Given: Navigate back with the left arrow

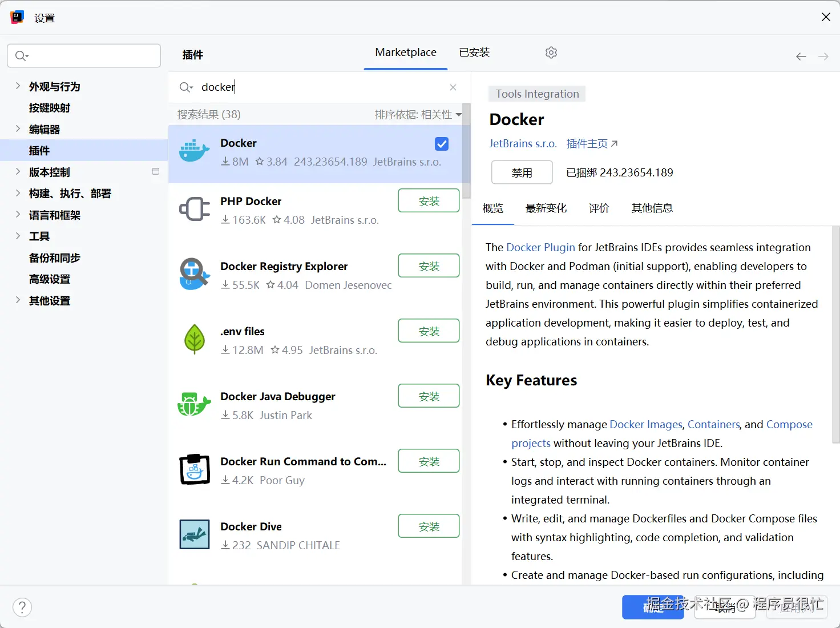Looking at the screenshot, I should [x=801, y=57].
